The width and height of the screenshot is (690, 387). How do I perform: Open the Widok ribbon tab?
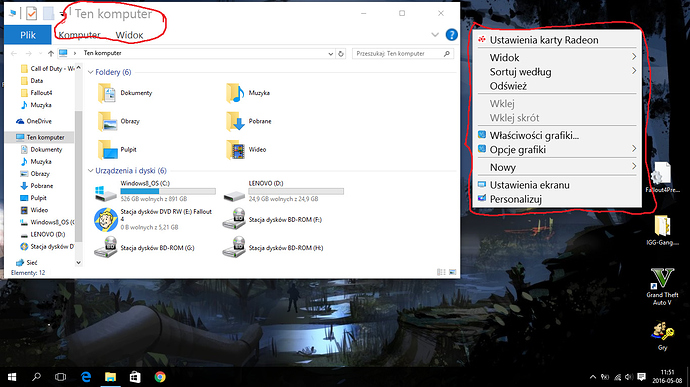[129, 35]
